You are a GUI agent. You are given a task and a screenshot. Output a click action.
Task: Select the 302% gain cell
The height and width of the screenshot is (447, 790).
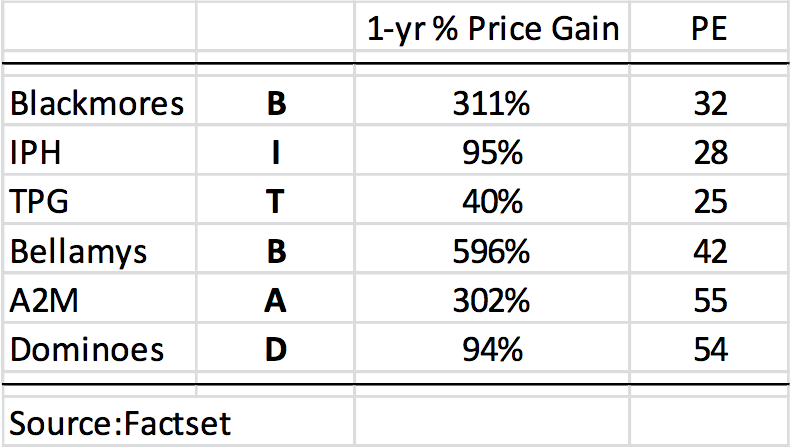pos(493,299)
